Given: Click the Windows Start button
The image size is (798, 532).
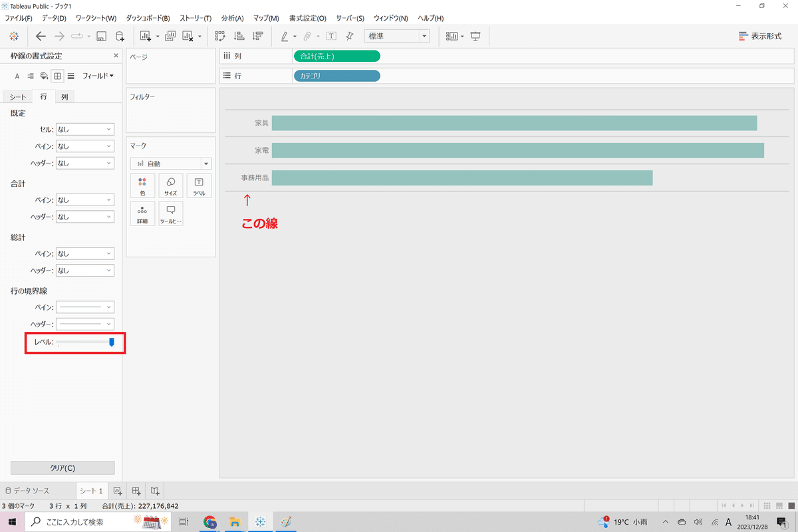Looking at the screenshot, I should [x=12, y=521].
